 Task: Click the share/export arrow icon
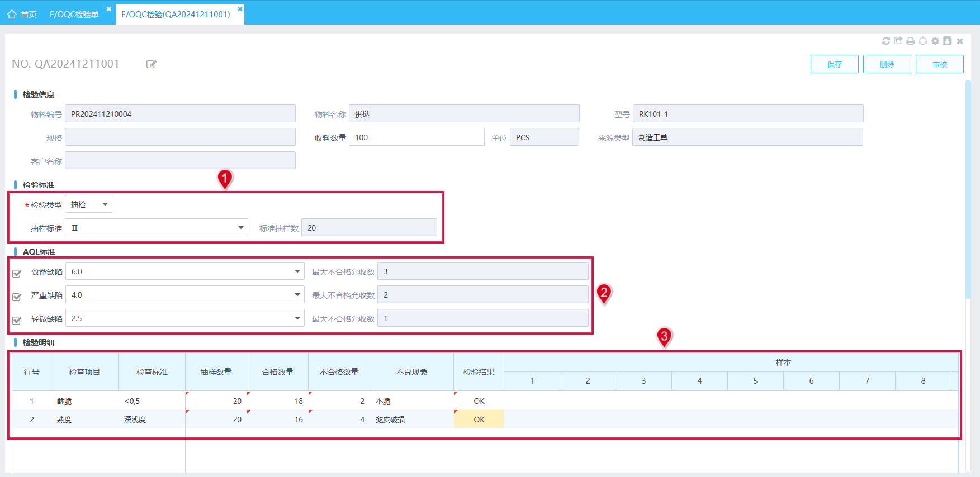coord(898,41)
